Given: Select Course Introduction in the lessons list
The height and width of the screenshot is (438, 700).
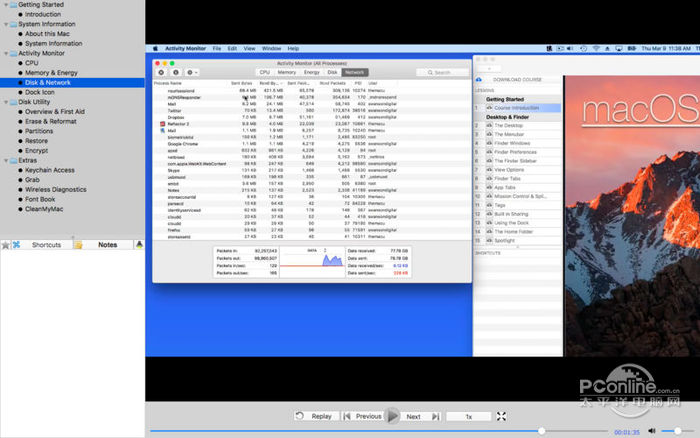Looking at the screenshot, I should 517,108.
